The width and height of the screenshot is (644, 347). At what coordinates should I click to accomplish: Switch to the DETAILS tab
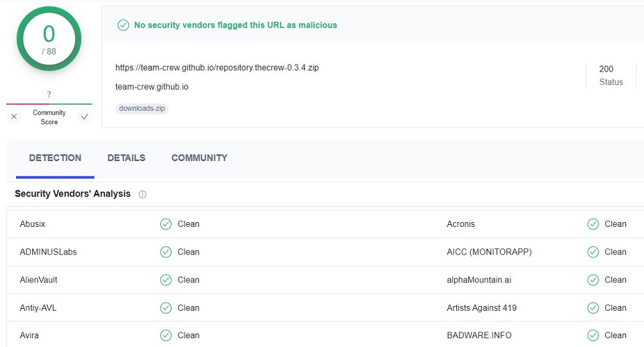[x=127, y=158]
